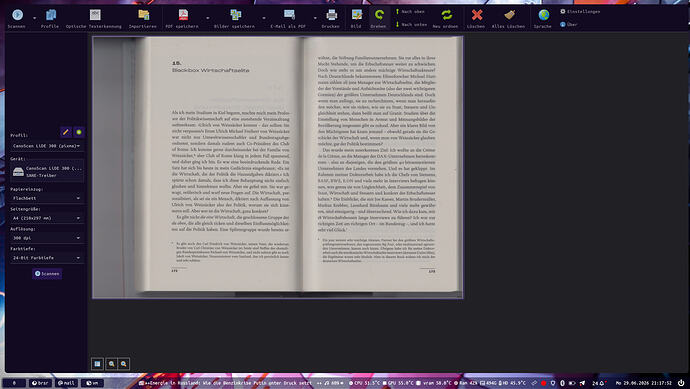Rotate the page with Drehen

pos(378,18)
